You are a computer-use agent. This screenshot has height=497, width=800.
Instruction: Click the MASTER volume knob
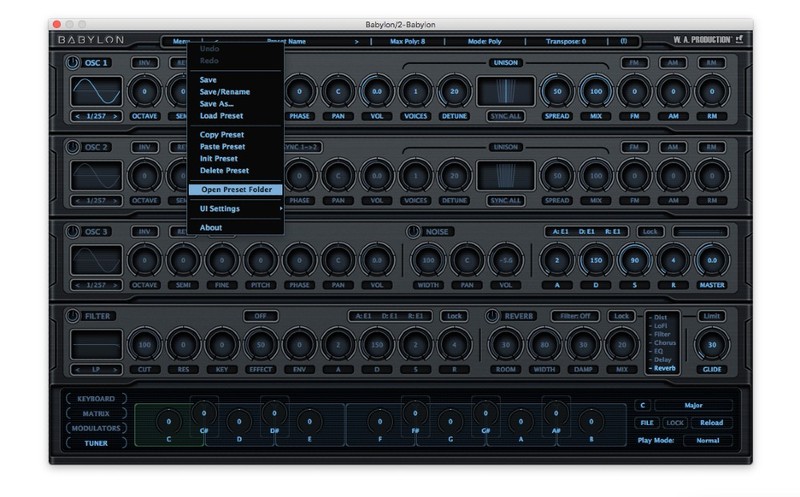coord(712,259)
